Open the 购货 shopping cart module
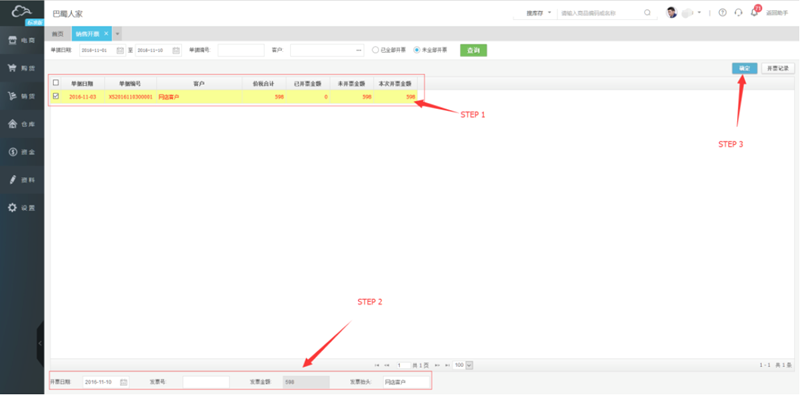Viewport: 800px width, 395px height. pyautogui.click(x=22, y=68)
